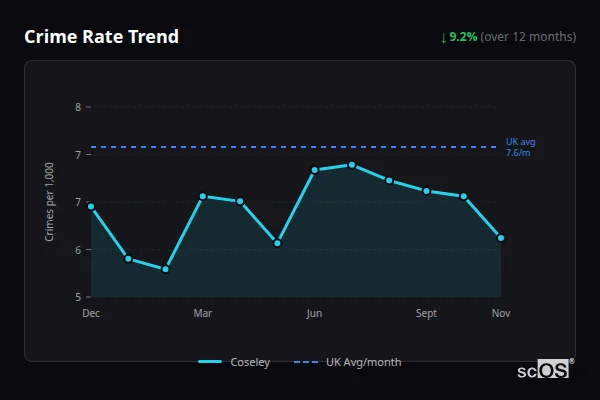Toggle the UK Avg/month legend entry
The image size is (600, 400).
click(x=347, y=362)
